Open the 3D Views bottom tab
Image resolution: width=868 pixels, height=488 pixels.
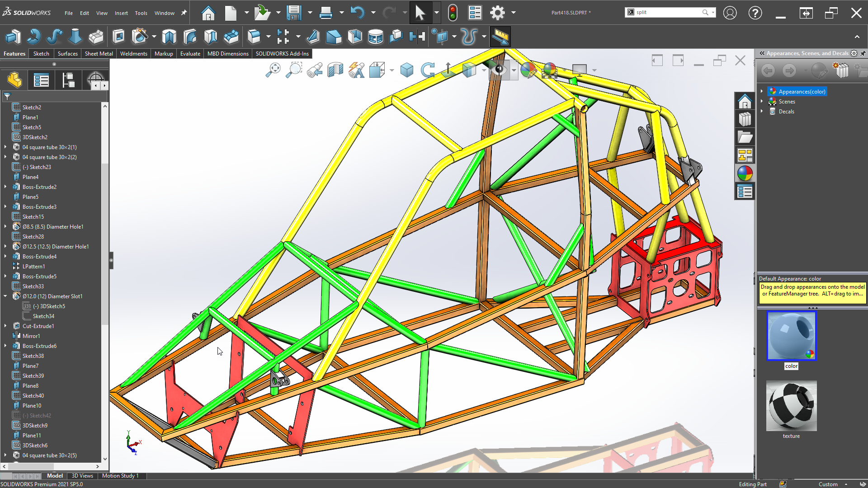tap(82, 476)
